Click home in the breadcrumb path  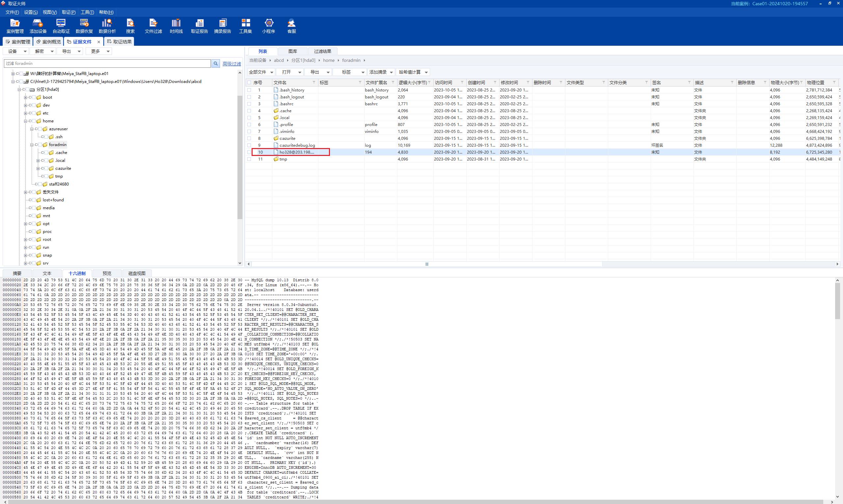(x=329, y=61)
